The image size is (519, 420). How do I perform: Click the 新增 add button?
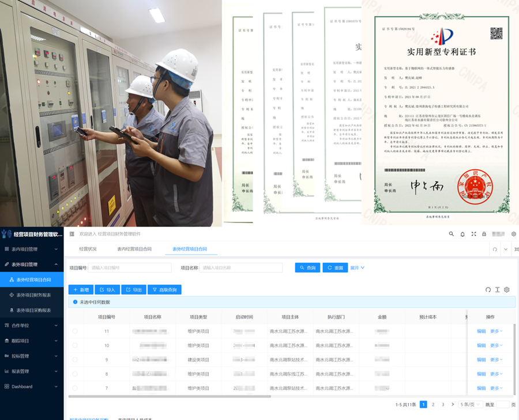coord(81,290)
